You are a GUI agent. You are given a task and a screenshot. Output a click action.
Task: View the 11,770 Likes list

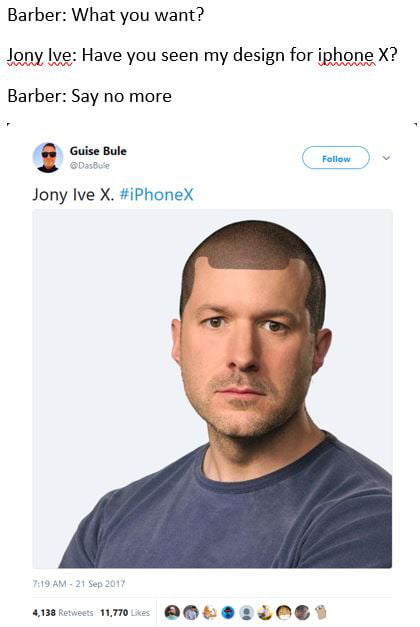125,613
